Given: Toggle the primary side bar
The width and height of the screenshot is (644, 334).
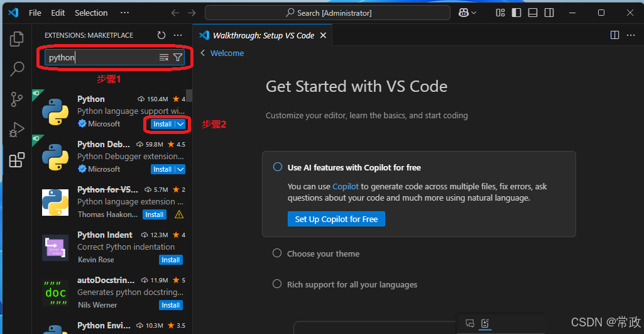Looking at the screenshot, I should coord(516,13).
